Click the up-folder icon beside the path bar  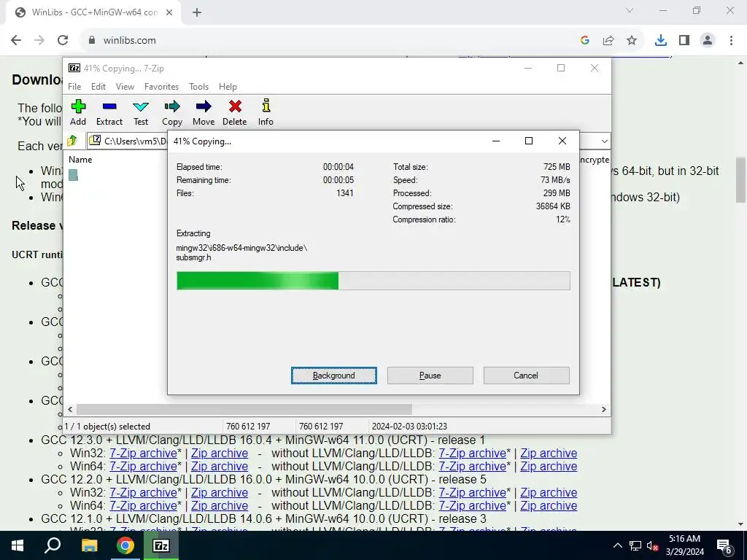pyautogui.click(x=72, y=141)
